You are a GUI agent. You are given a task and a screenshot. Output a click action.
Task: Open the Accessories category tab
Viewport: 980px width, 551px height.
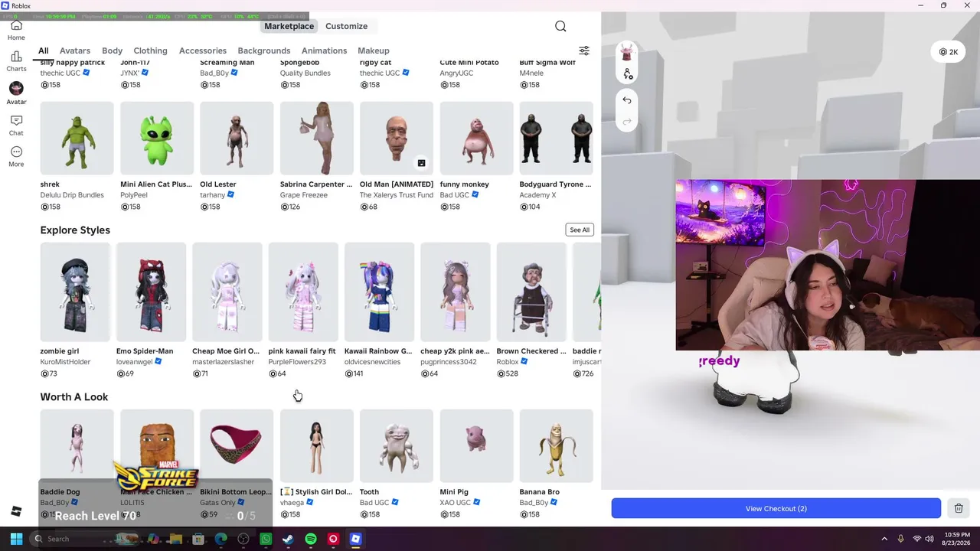(x=203, y=51)
